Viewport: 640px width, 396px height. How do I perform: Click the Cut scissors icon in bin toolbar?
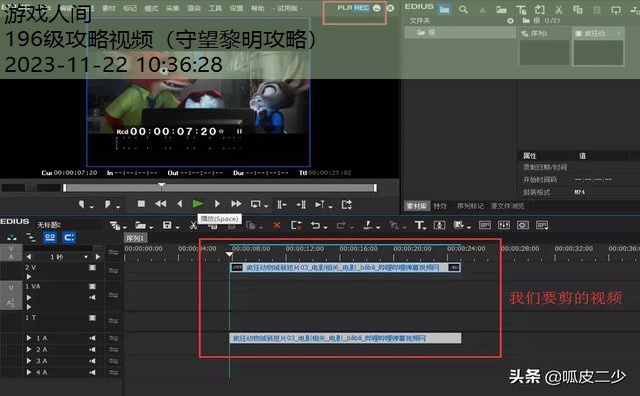pyautogui.click(x=559, y=9)
